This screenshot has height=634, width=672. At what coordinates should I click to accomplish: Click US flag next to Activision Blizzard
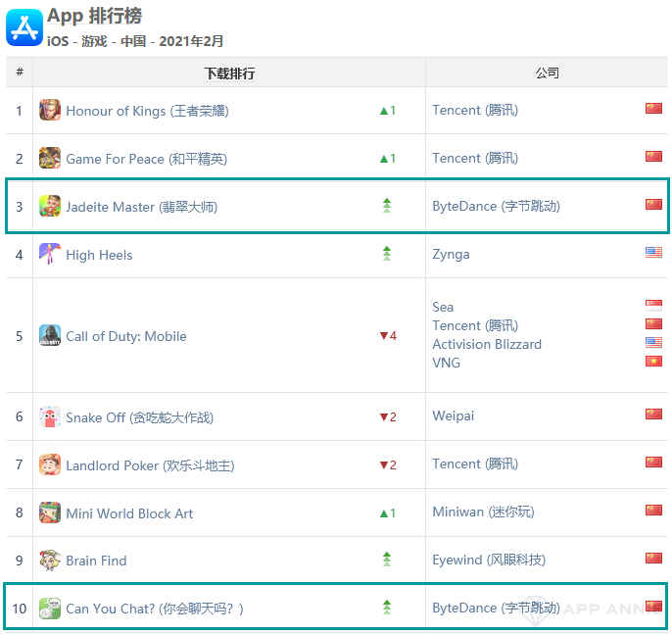click(x=653, y=343)
